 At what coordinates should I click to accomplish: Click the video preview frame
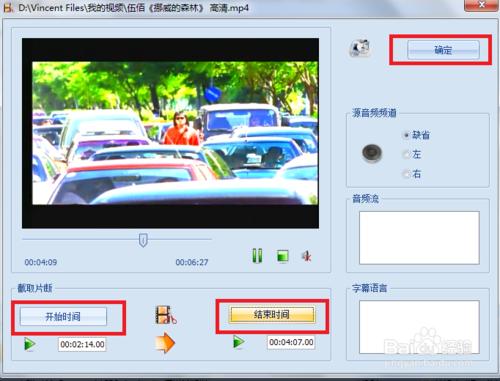170,133
